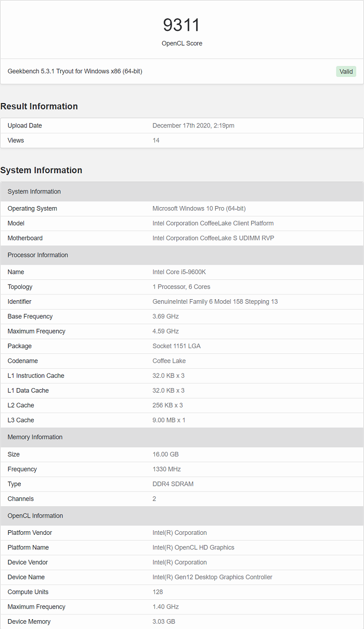
Task: Click the Package value Socket 1151 LGA
Action: pos(176,346)
